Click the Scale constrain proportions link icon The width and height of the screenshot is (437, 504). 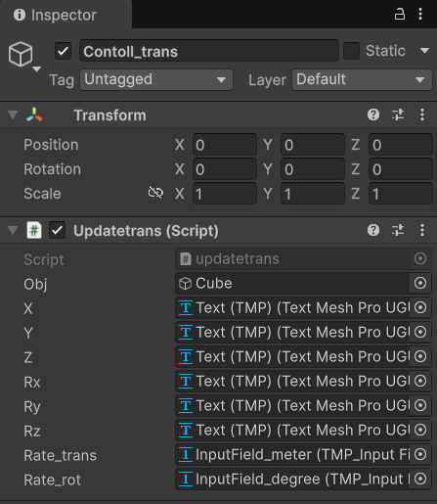155,193
